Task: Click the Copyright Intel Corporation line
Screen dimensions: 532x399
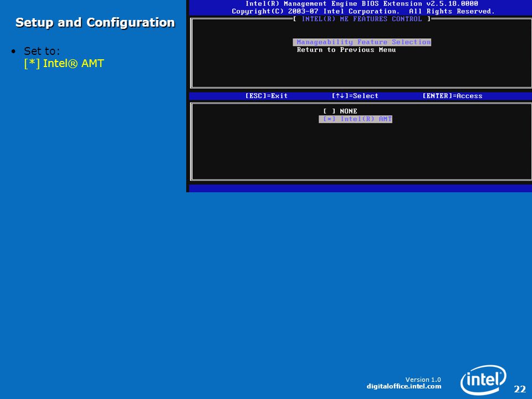Action: 363,11
